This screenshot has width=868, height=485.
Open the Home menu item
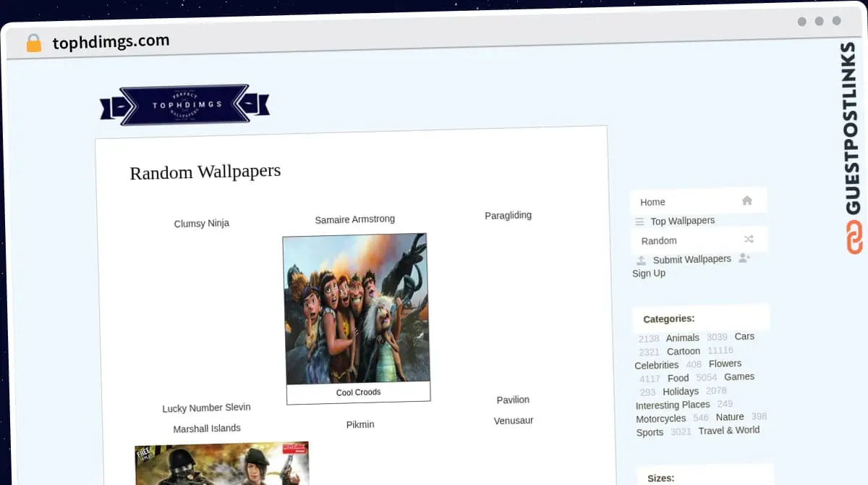point(652,202)
